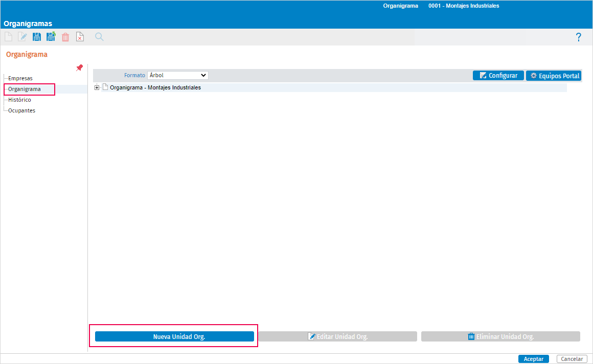The image size is (593, 364).
Task: Click the edit document pencil toolbar icon
Action: pyautogui.click(x=22, y=37)
